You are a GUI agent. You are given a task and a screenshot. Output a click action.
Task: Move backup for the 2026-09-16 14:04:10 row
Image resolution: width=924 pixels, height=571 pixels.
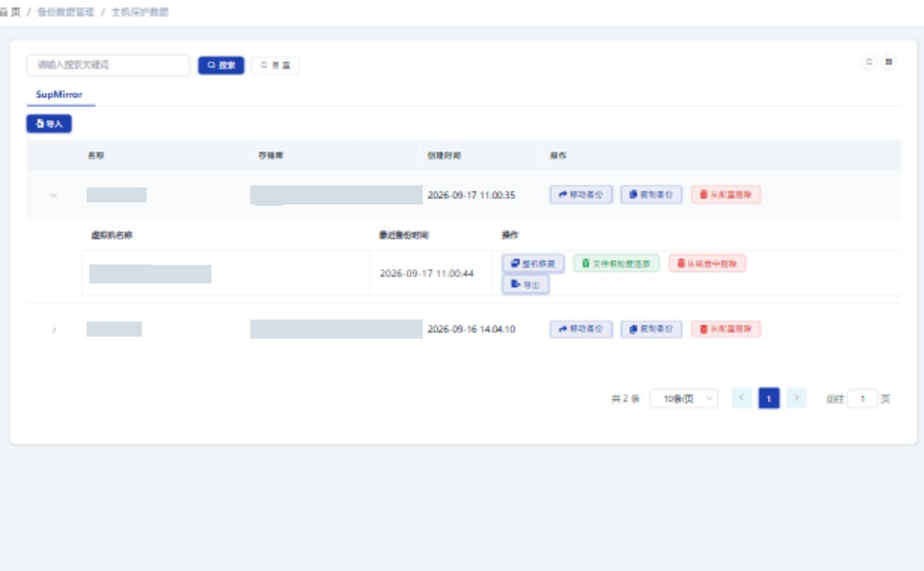tap(581, 329)
